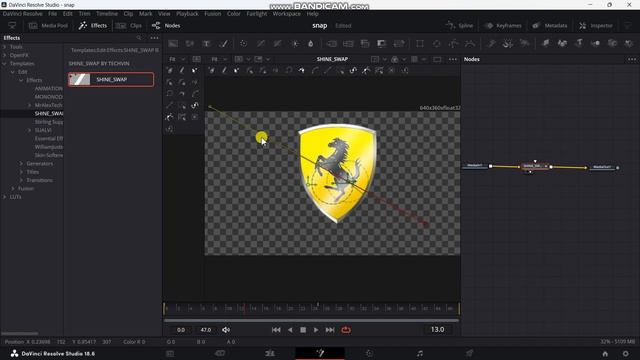Image resolution: width=640 pixels, height=360 pixels.
Task: Open the Edit page from the page bar
Action: pos(270,353)
